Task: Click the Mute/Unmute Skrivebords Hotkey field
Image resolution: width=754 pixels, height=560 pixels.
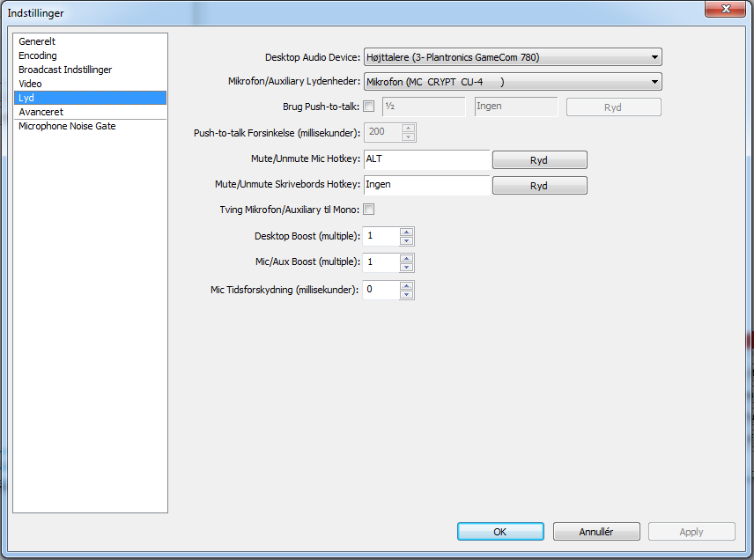Action: (x=426, y=185)
